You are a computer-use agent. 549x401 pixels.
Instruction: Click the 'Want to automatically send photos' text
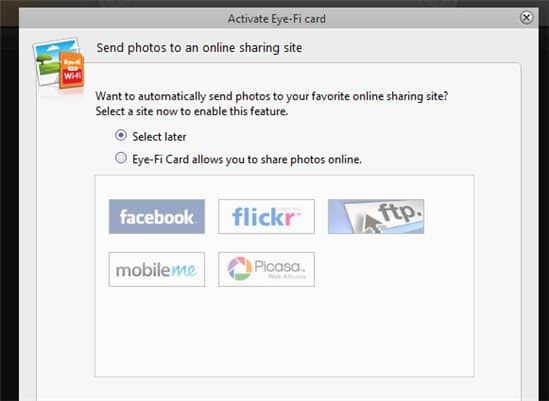click(x=272, y=96)
